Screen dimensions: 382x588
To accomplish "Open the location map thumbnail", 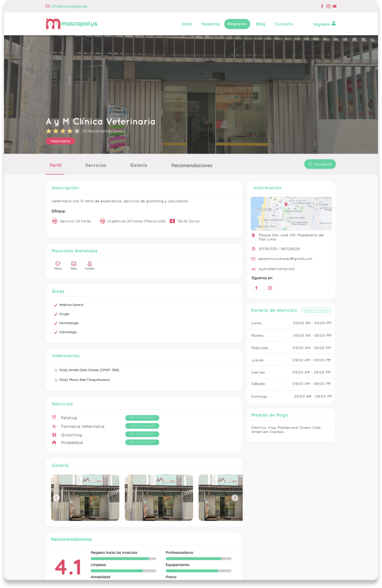I will [291, 213].
